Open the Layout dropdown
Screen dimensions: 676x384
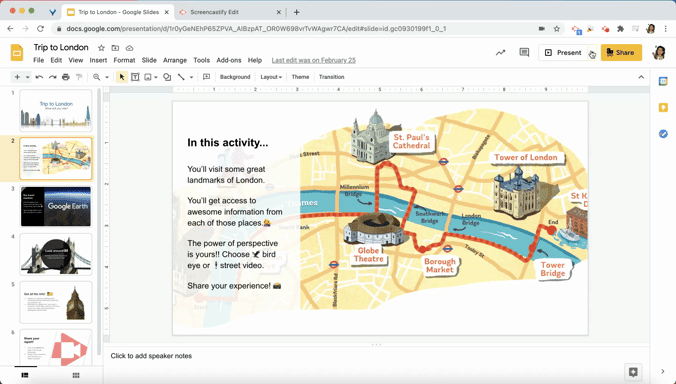tap(271, 77)
